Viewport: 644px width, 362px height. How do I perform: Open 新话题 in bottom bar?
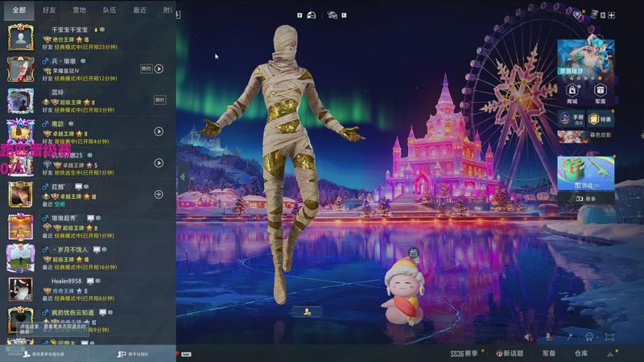[x=510, y=353]
